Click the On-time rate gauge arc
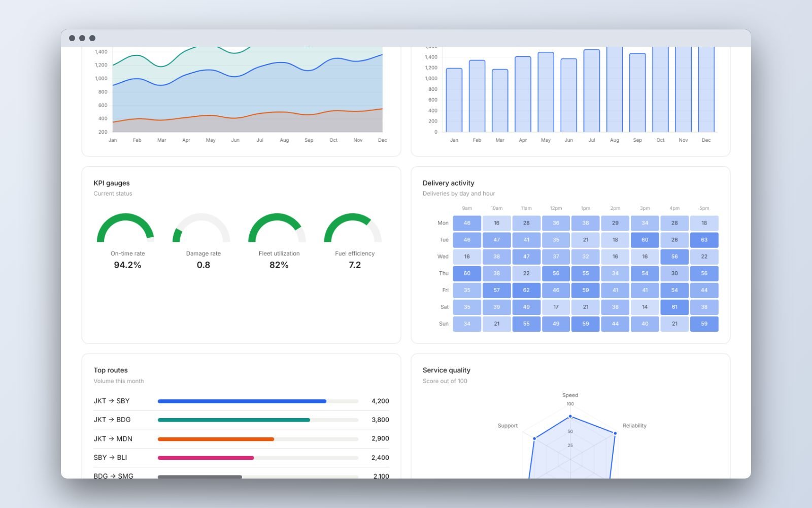 (125, 227)
